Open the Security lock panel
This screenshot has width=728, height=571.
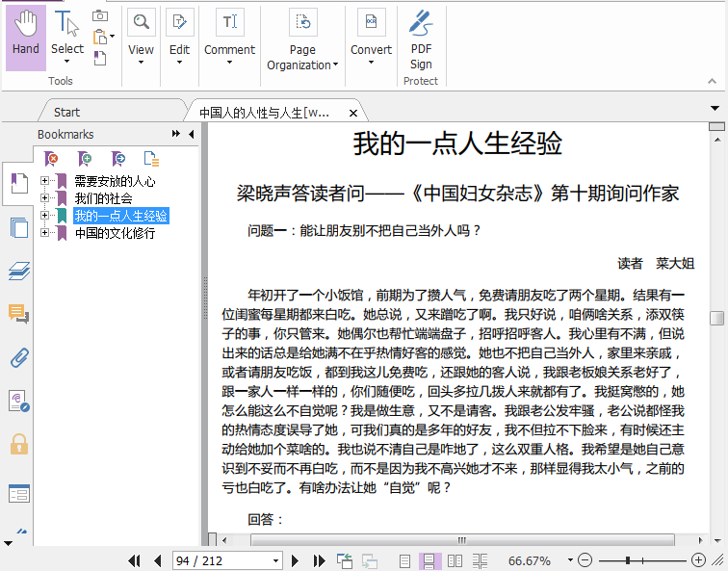click(18, 444)
